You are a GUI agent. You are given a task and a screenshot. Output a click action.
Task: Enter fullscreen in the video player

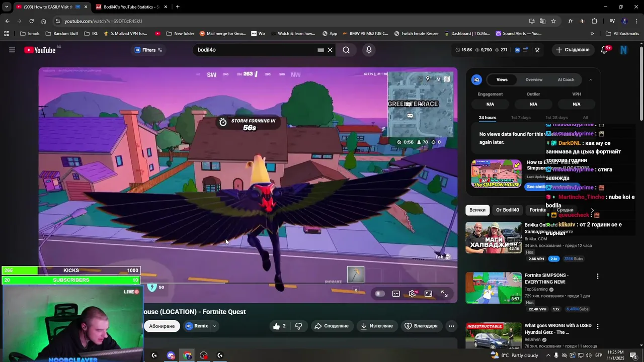click(444, 294)
